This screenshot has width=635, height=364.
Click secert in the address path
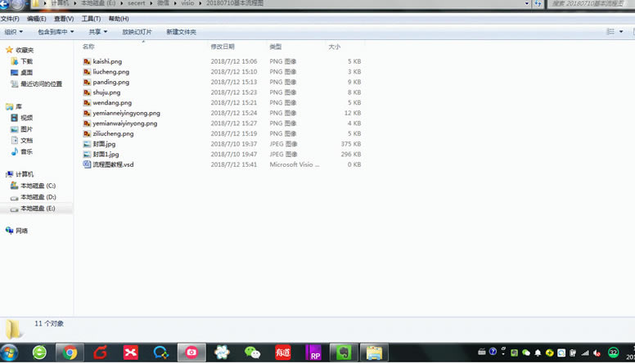point(137,3)
